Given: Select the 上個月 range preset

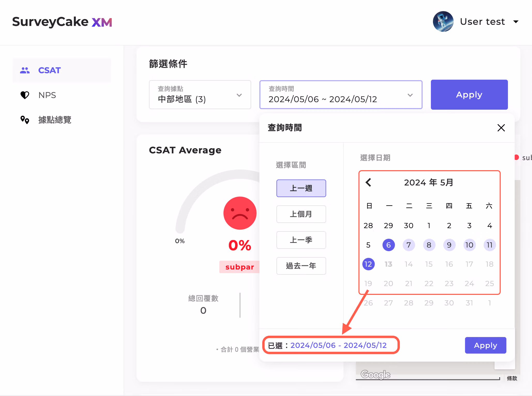Looking at the screenshot, I should pos(301,214).
